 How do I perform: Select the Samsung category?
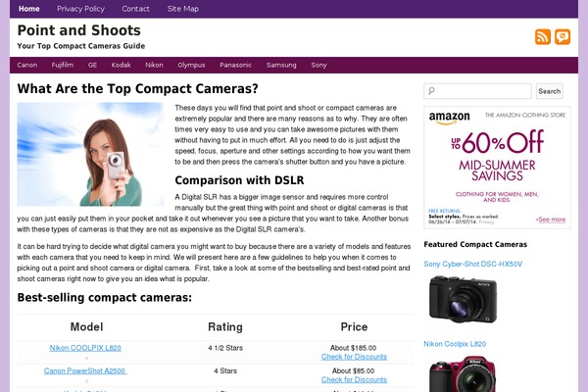[x=281, y=65]
